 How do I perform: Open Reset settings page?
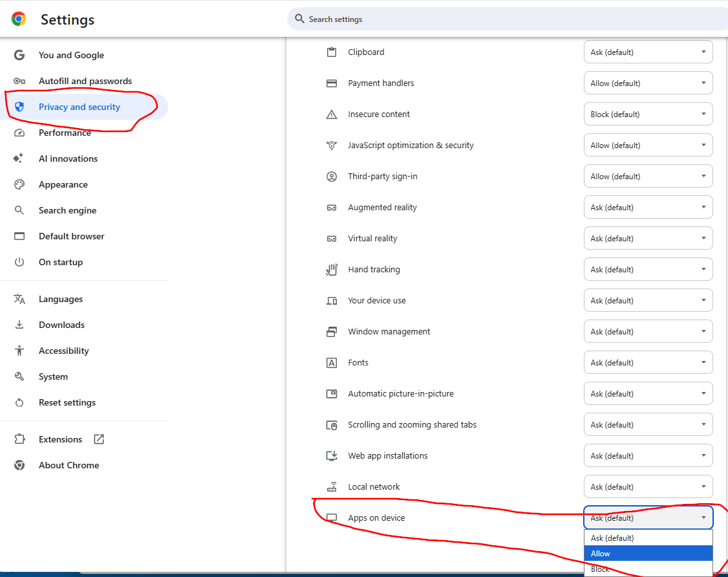click(67, 403)
